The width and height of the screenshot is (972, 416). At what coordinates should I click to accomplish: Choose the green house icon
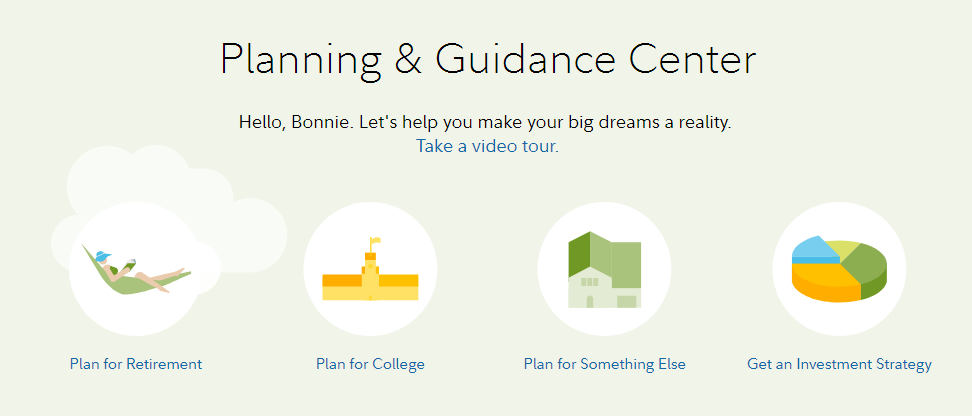point(604,269)
